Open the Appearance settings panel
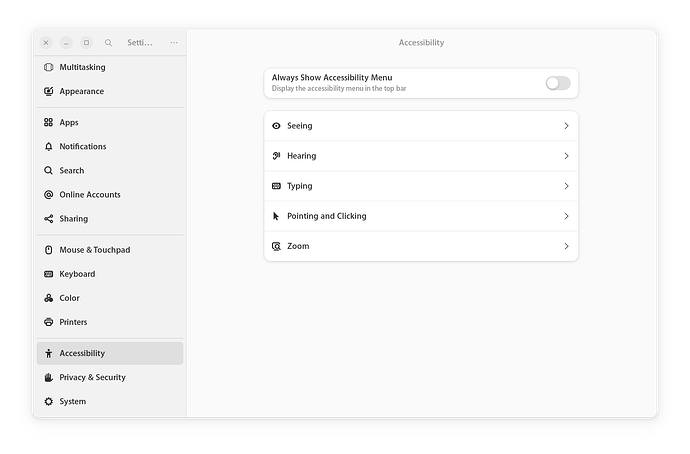 point(81,92)
